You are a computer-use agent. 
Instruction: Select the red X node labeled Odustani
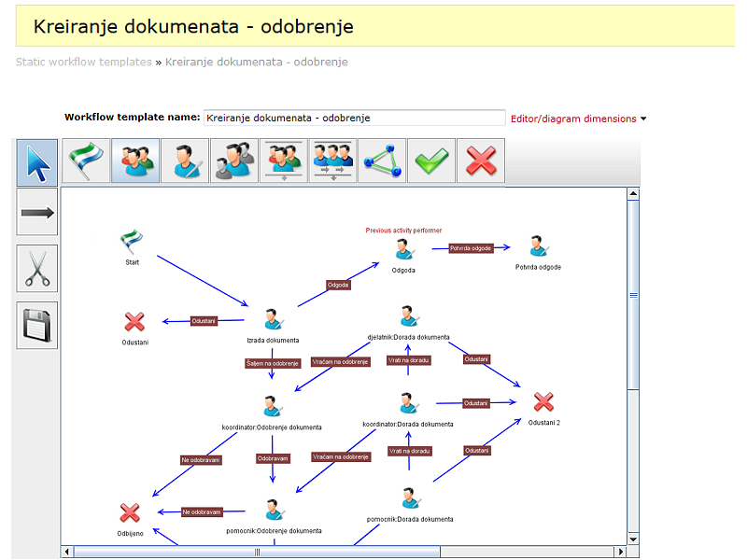[134, 322]
